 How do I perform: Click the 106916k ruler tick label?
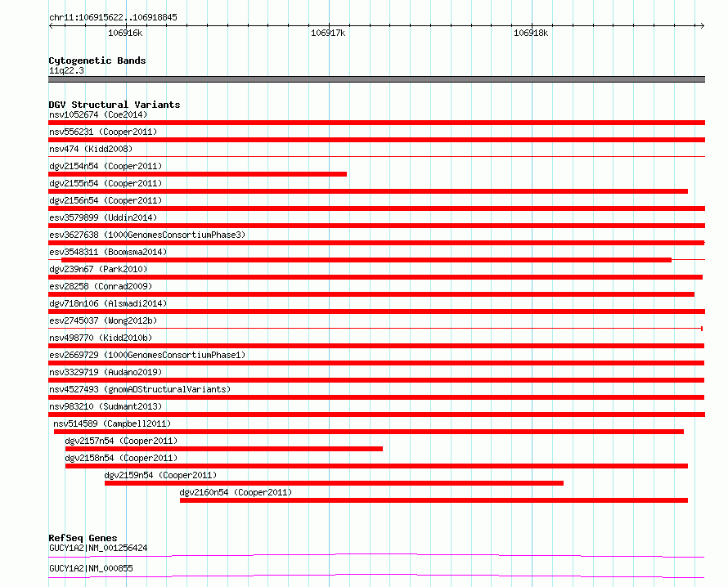[x=125, y=33]
